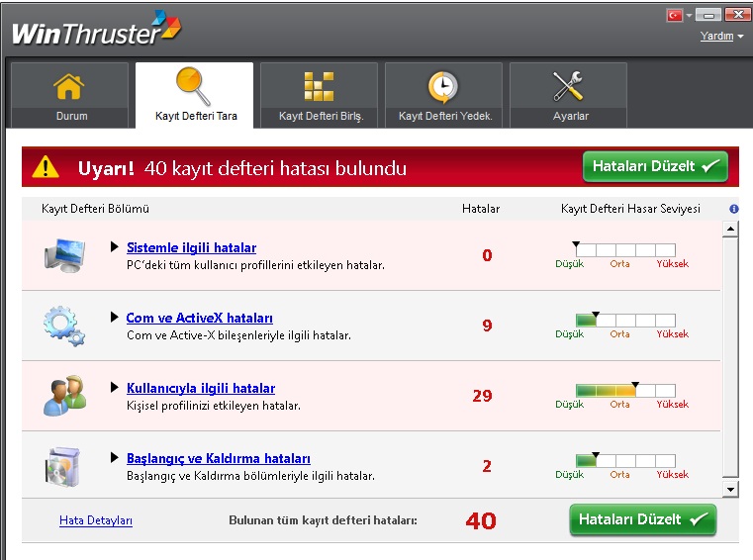The width and height of the screenshot is (753, 560).
Task: Click error count 0 for system errors
Action: pyautogui.click(x=487, y=255)
